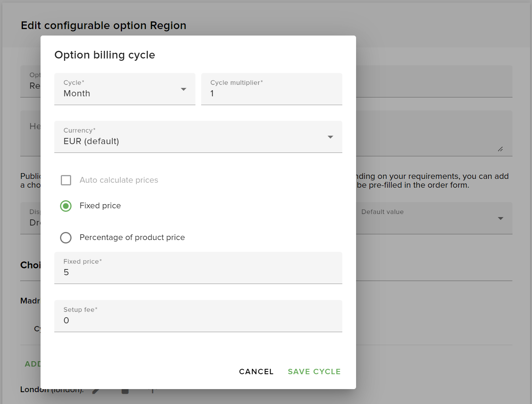532x404 pixels.
Task: Select the Fixed price radio button
Action: tap(65, 206)
